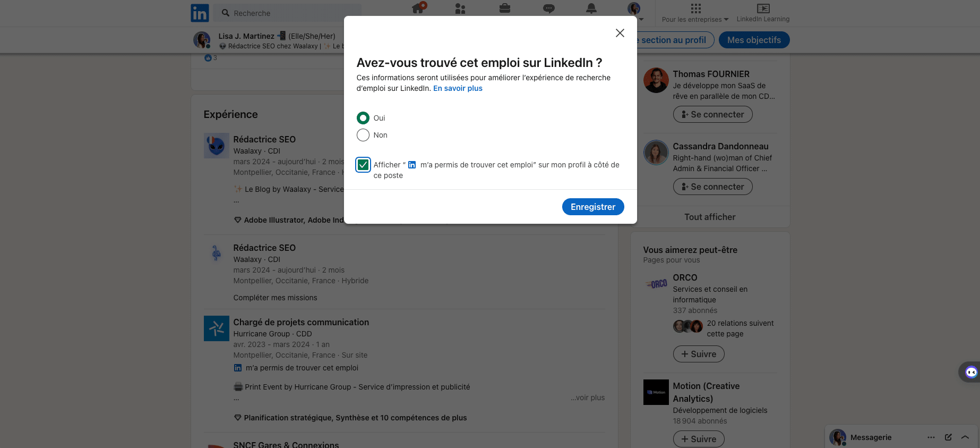Click the reactions count 3
Image resolution: width=980 pixels, height=448 pixels.
click(x=211, y=58)
